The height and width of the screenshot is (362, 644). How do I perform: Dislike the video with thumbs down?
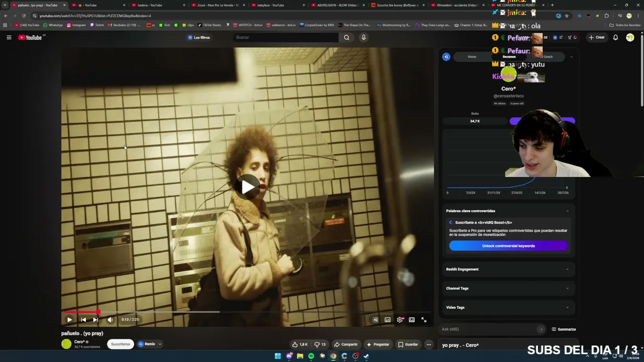pyautogui.click(x=320, y=344)
